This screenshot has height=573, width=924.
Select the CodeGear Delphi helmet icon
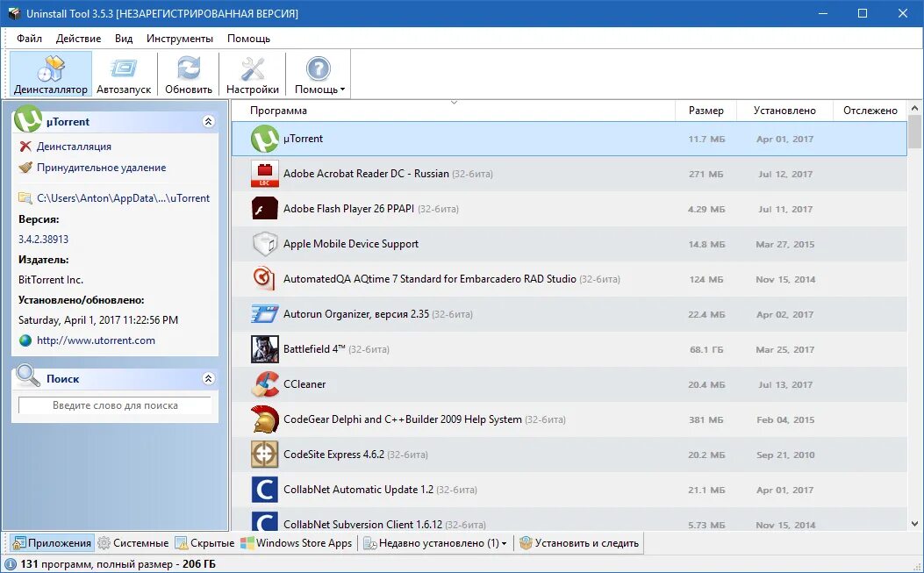[x=265, y=419]
